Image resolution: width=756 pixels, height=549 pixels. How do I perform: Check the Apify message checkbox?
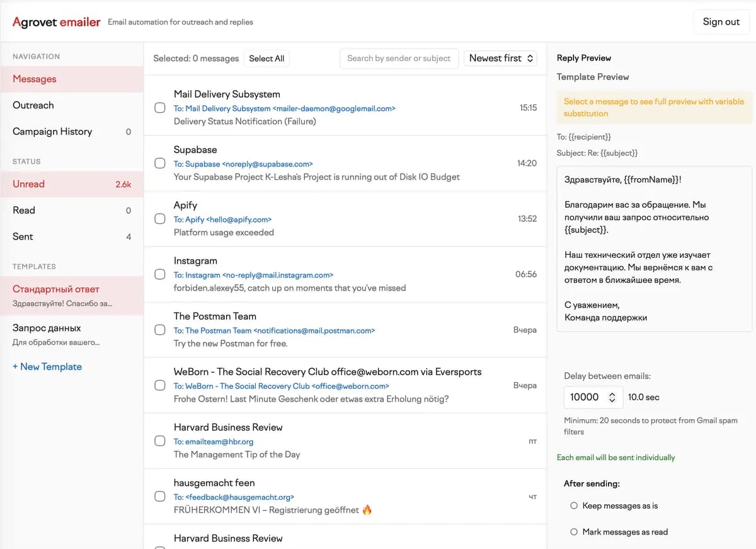[160, 219]
